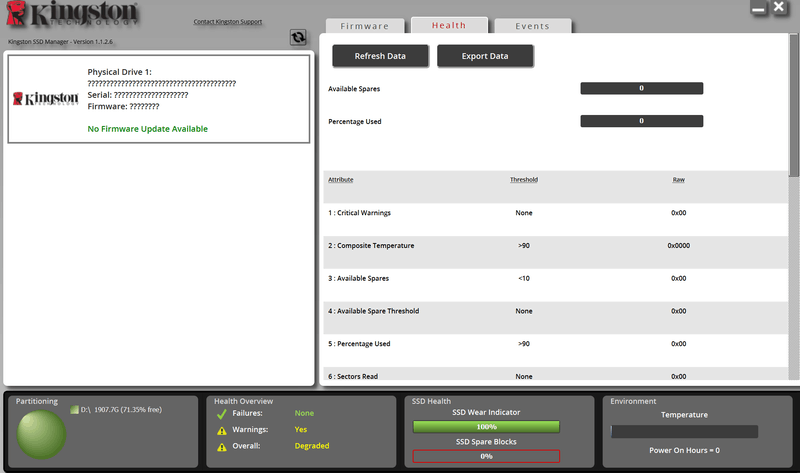This screenshot has width=800, height=473.
Task: Open the Health tab
Action: 449,25
